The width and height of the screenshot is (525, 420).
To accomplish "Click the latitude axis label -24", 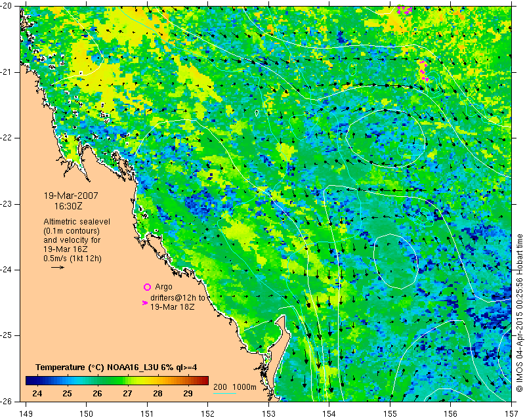I will click(x=7, y=270).
